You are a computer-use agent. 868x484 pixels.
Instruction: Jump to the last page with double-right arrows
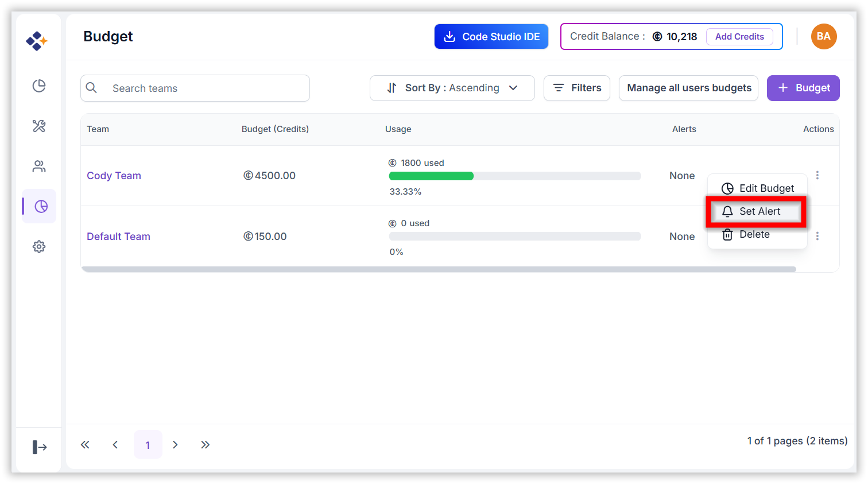click(205, 444)
